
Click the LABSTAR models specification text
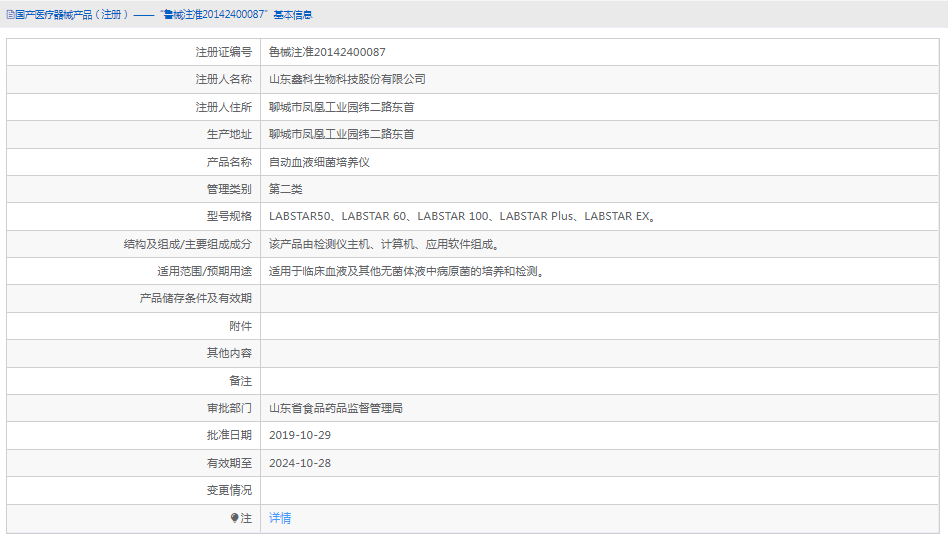(x=463, y=216)
